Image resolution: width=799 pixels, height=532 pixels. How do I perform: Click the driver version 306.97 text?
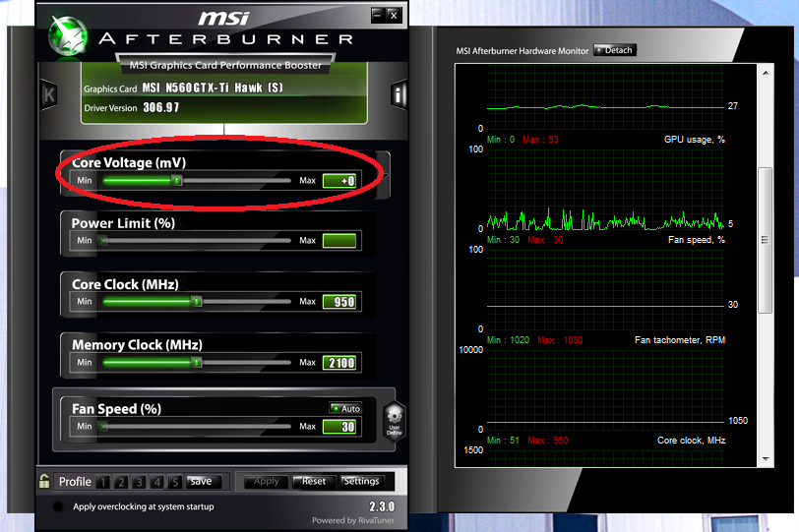161,107
